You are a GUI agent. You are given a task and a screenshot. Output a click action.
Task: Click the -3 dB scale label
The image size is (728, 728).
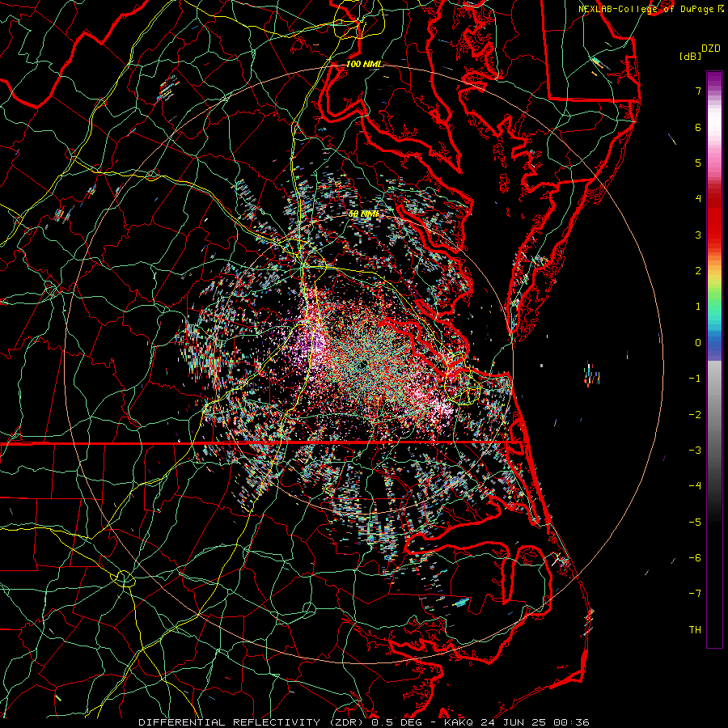[x=695, y=451]
